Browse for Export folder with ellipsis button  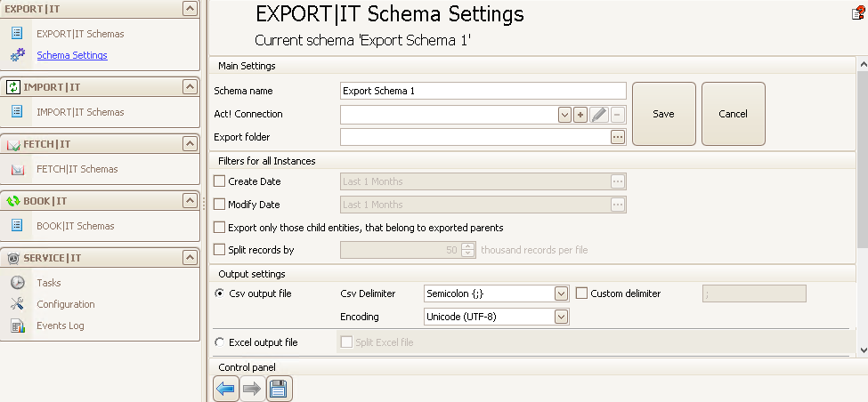point(618,137)
